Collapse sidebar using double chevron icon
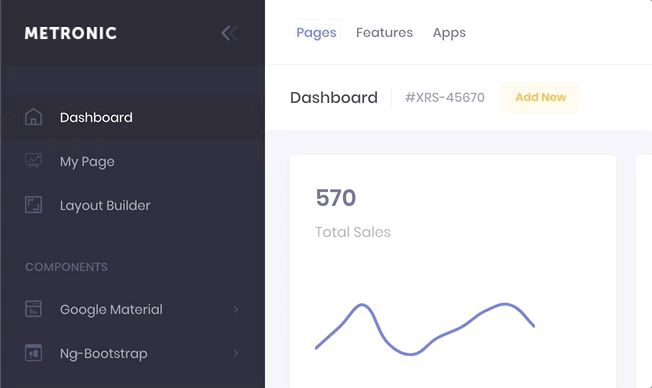Screen dimensions: 652x388 click(x=229, y=33)
